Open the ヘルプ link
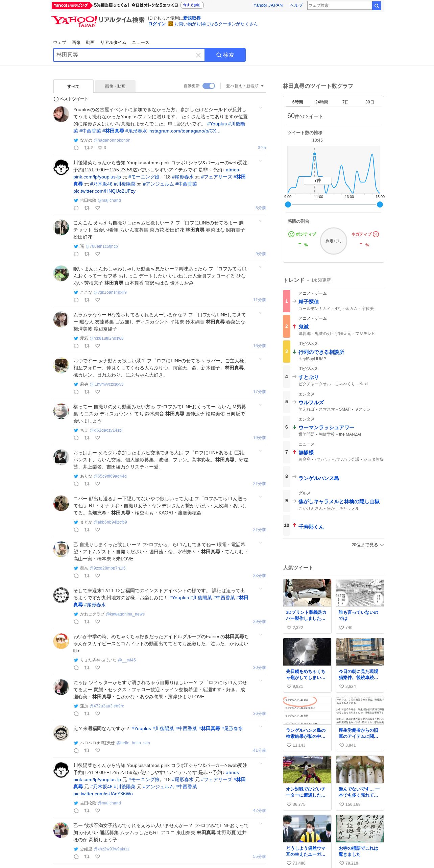This screenshot has width=434, height=868. [x=296, y=5]
